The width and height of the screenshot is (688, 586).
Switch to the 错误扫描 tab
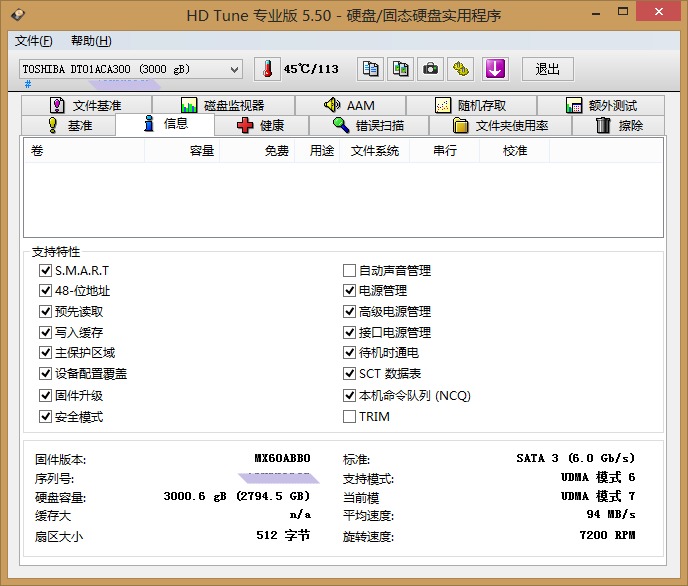369,125
